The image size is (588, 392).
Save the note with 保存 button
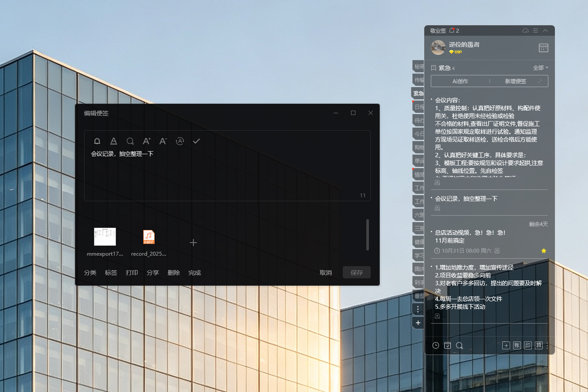357,273
